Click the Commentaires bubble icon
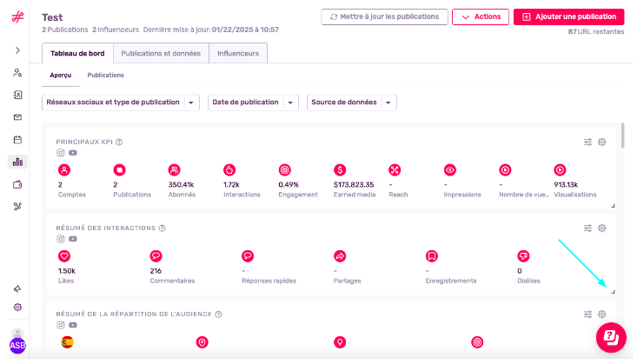Screen dimensions: 644x364 (x=156, y=256)
